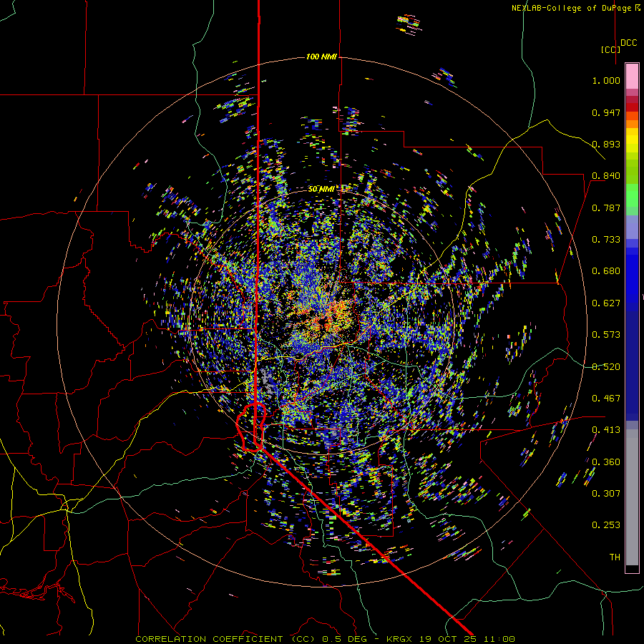
Task: Select the 0.467 legend value
Action: point(606,399)
